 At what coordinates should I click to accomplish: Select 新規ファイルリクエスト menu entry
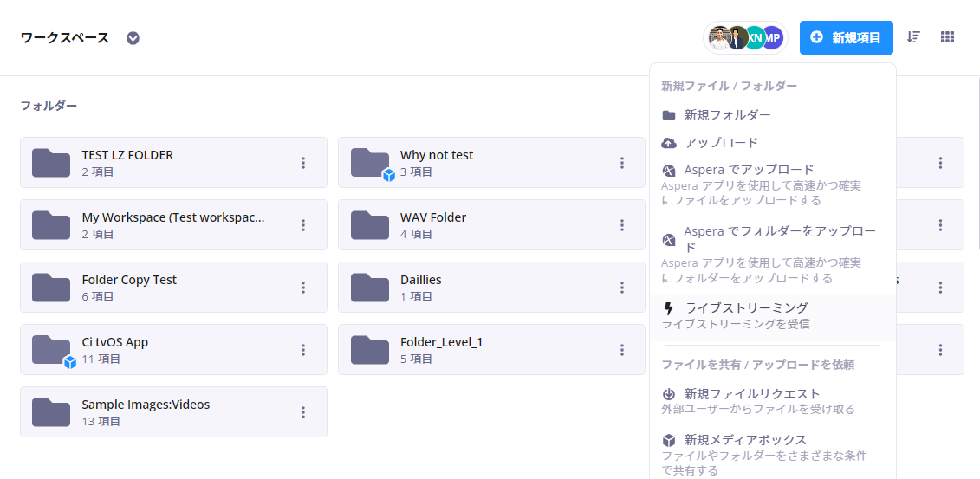coord(752,394)
